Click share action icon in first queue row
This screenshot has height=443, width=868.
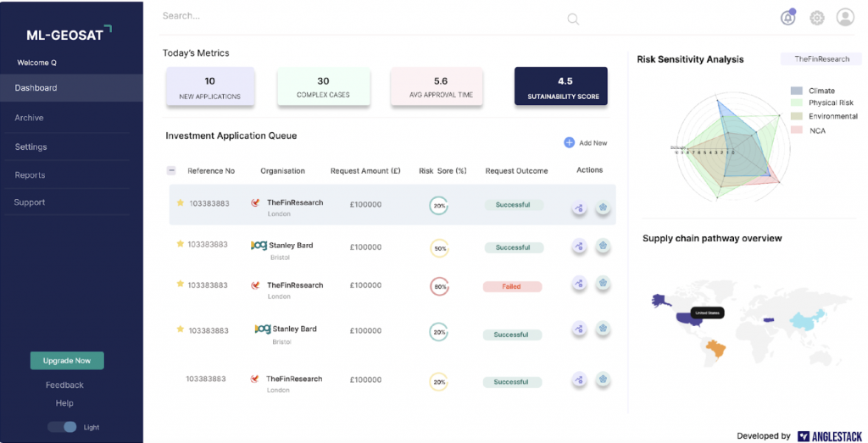tap(579, 208)
